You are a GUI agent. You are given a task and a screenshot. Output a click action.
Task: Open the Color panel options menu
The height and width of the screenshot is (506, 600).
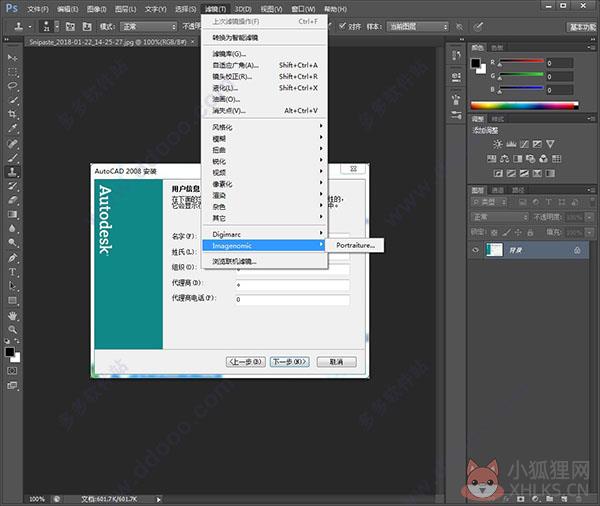[591, 47]
